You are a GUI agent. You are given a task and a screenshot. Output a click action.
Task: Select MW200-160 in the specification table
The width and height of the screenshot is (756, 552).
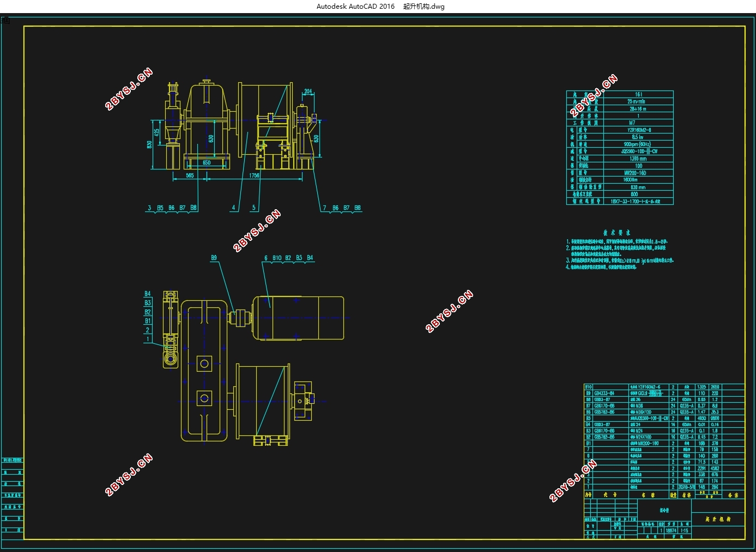635,172
